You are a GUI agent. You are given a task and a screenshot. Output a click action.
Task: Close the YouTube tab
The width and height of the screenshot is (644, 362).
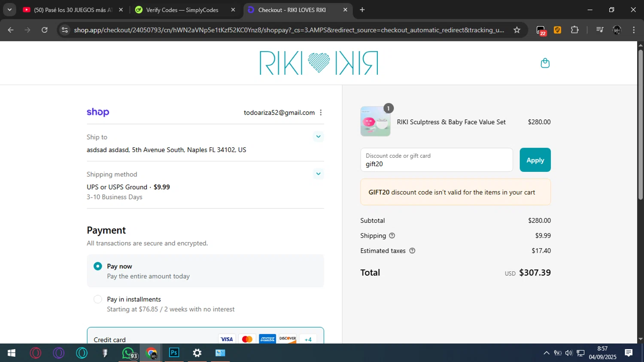click(121, 10)
